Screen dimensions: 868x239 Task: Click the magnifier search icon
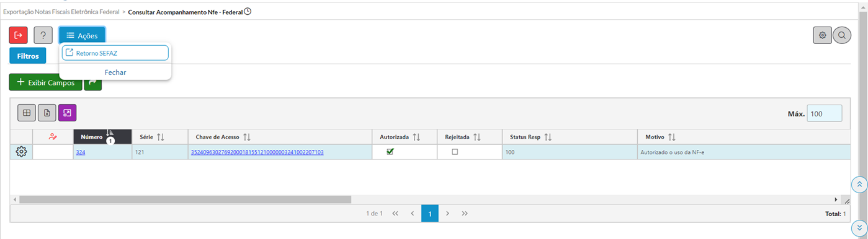coord(842,35)
